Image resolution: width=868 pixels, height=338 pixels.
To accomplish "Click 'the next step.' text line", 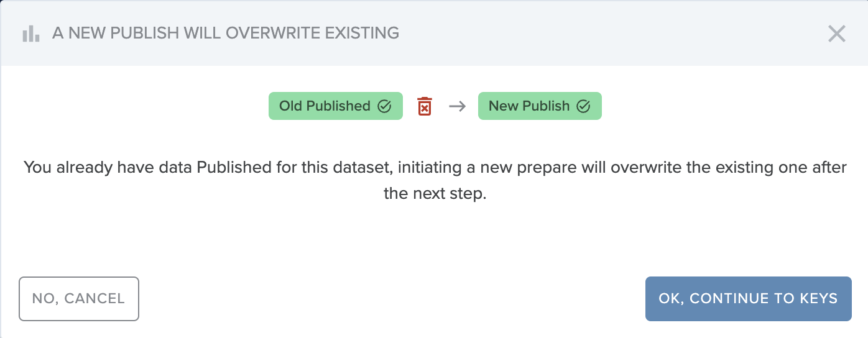I will point(434,193).
